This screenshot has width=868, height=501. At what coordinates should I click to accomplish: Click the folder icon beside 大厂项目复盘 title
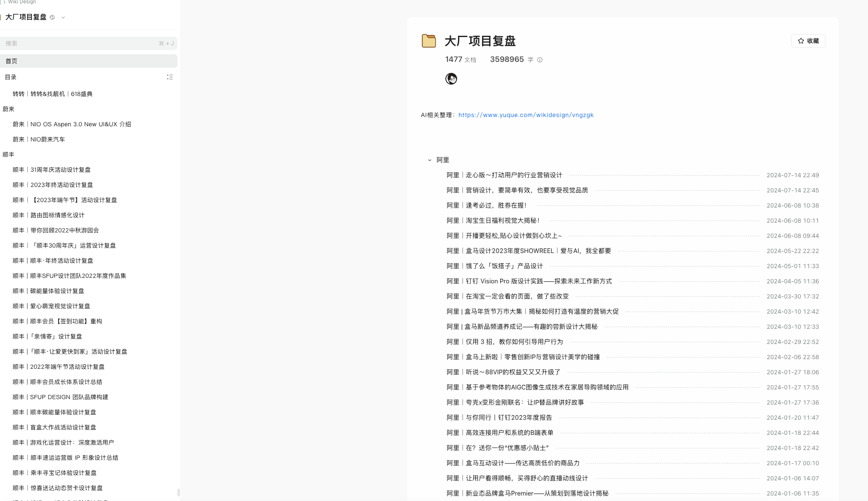[429, 41]
